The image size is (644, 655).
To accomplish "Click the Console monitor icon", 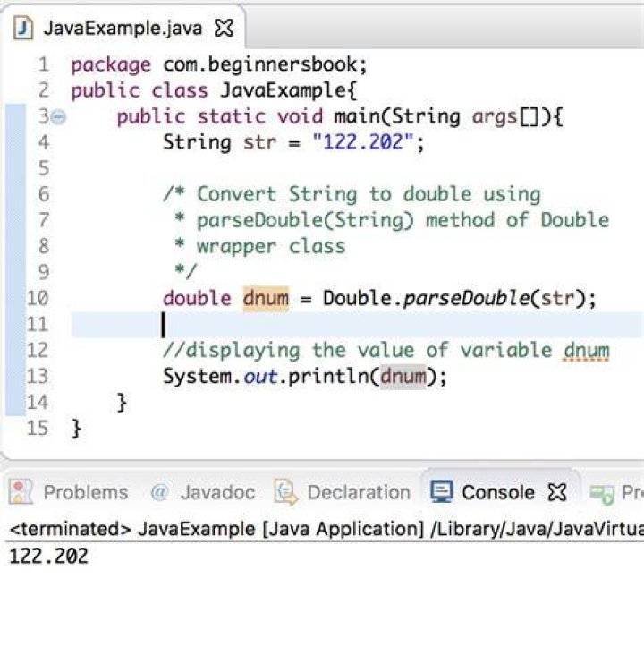I will point(441,491).
